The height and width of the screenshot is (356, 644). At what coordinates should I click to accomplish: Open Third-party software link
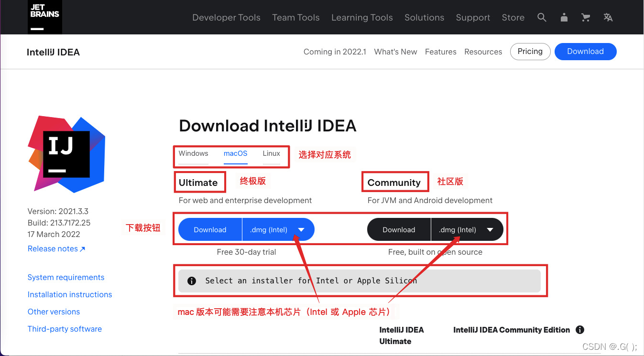[65, 329]
